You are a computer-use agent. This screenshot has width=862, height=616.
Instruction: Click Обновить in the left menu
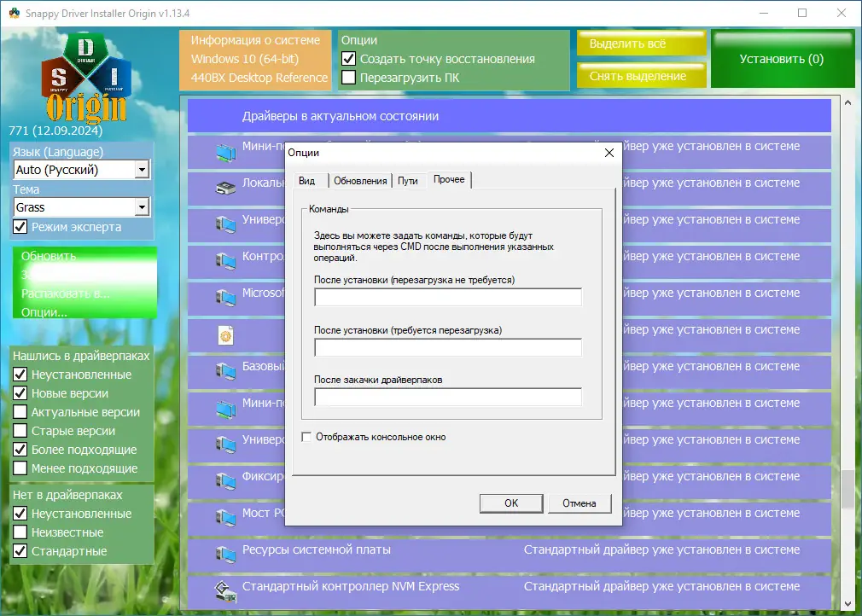49,256
